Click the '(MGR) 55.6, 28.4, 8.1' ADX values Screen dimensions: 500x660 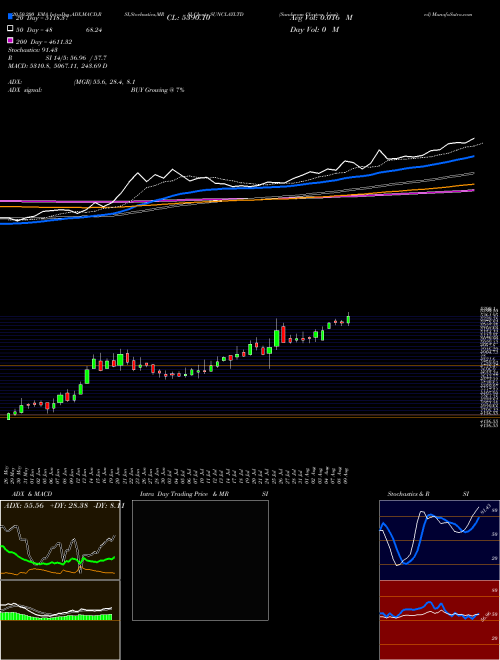click(104, 82)
